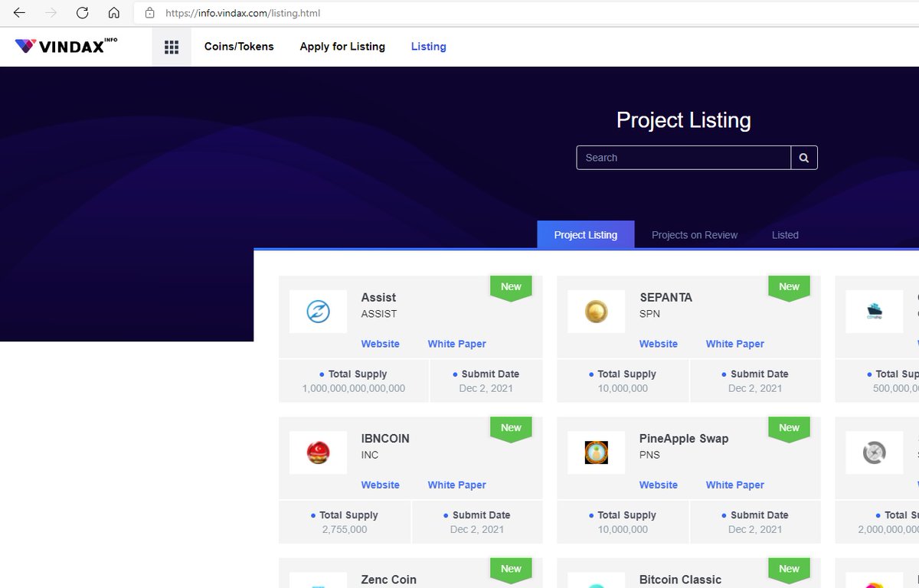The height and width of the screenshot is (588, 919).
Task: Click Assist's Submit Date Dec 2, 2021
Action: click(x=486, y=388)
